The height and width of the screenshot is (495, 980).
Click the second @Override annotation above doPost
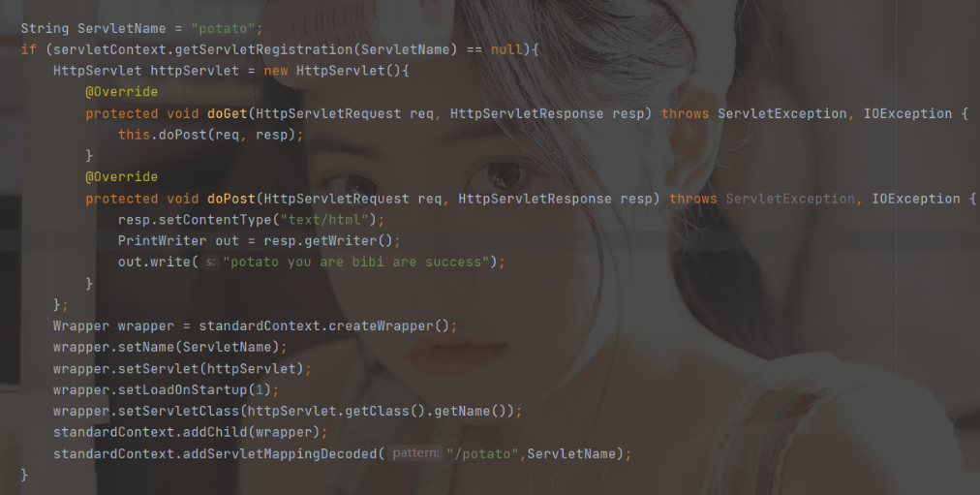click(121, 177)
